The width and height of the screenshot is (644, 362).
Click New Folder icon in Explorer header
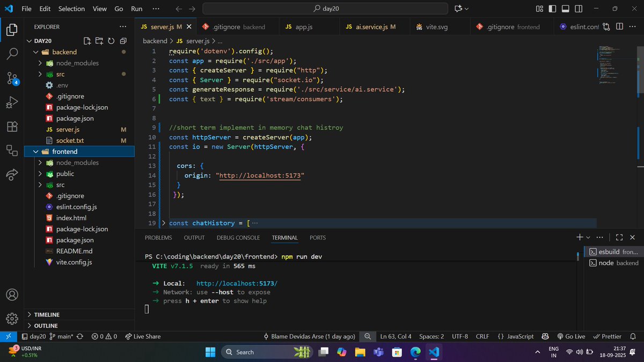coord(99,41)
